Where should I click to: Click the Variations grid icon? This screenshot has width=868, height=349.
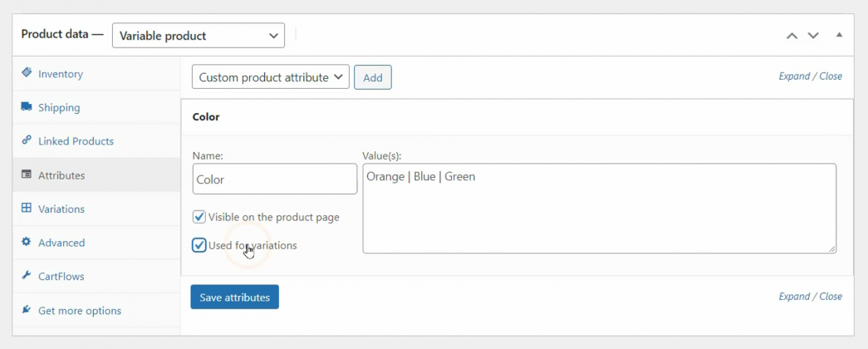coord(27,209)
